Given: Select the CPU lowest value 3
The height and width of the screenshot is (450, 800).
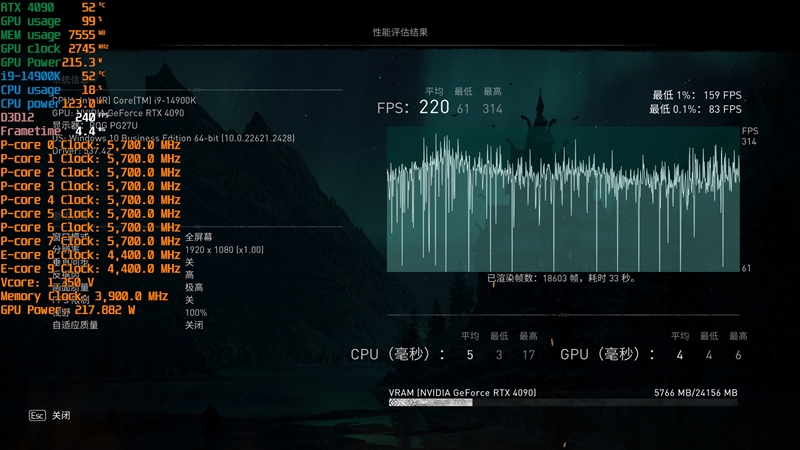Looking at the screenshot, I should (x=499, y=355).
